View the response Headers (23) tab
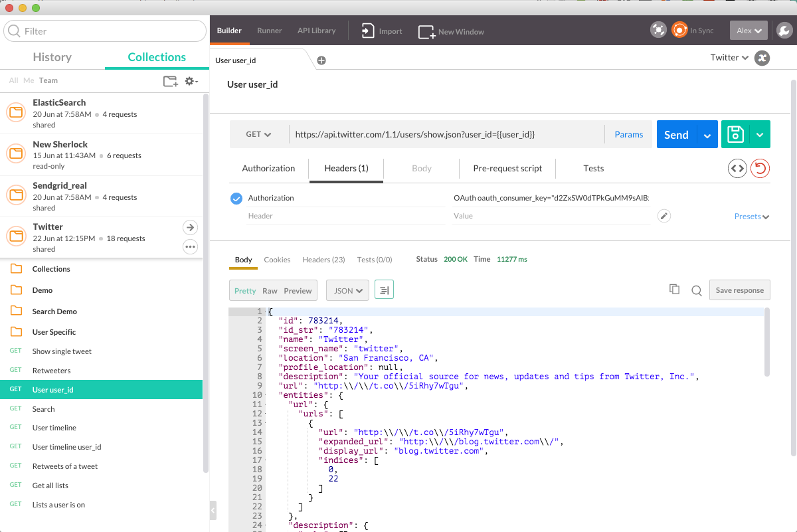This screenshot has height=532, width=797. pos(323,260)
